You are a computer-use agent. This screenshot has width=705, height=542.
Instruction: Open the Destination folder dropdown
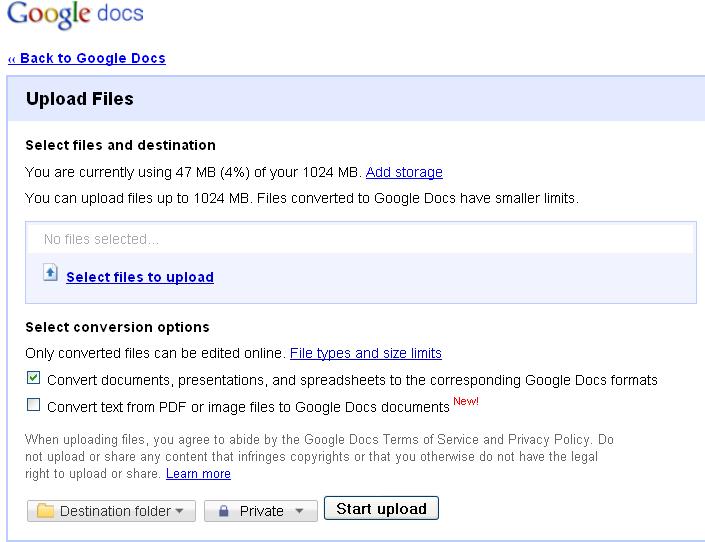click(x=111, y=511)
